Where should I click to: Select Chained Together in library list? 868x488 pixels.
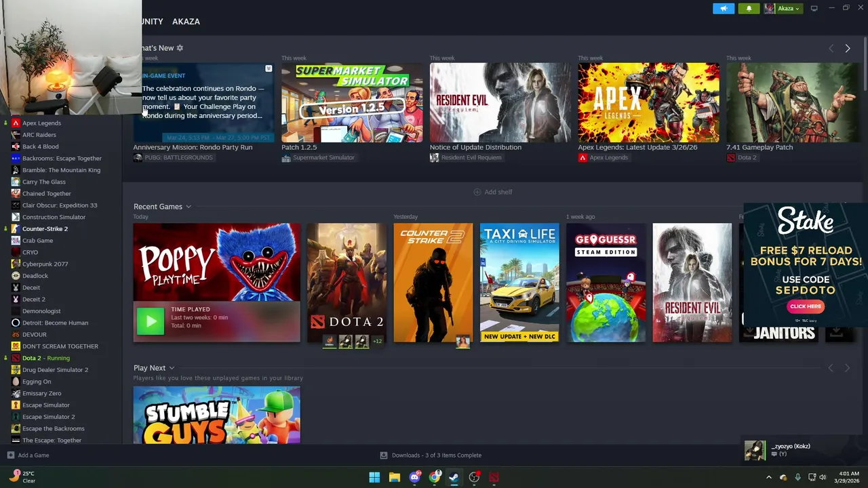(47, 194)
